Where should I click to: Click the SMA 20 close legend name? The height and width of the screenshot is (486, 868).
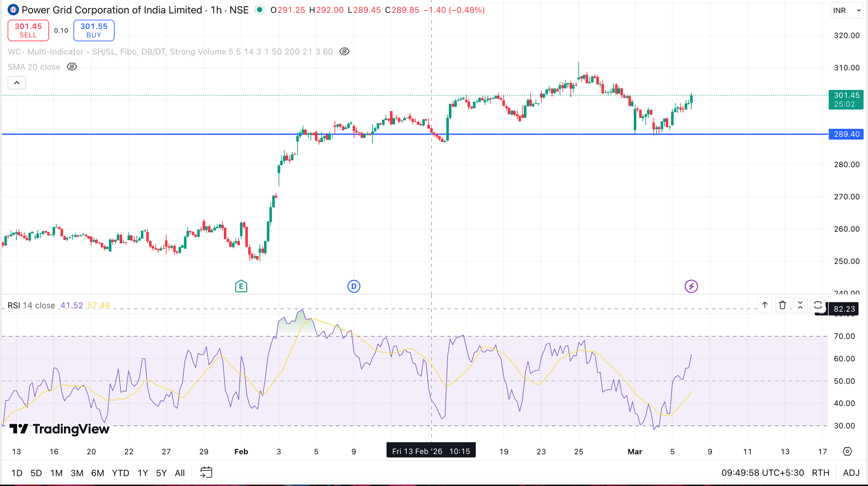coord(34,67)
